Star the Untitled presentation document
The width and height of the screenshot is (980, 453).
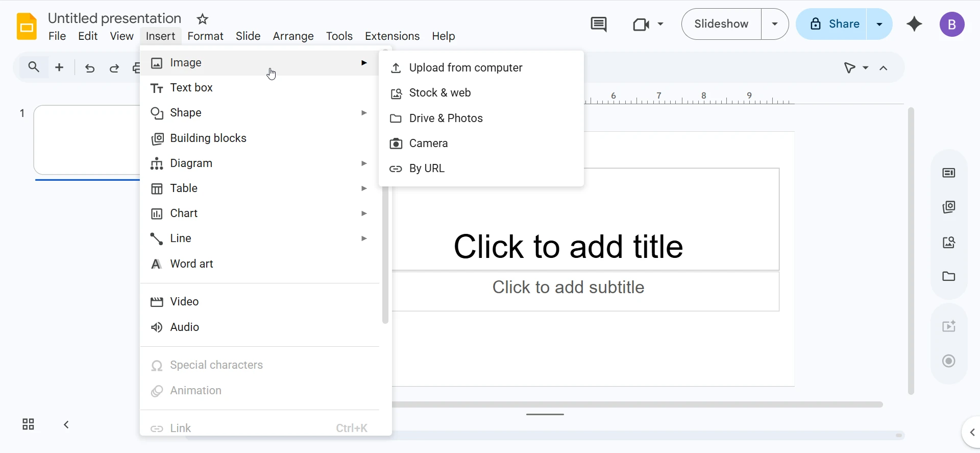click(x=203, y=19)
